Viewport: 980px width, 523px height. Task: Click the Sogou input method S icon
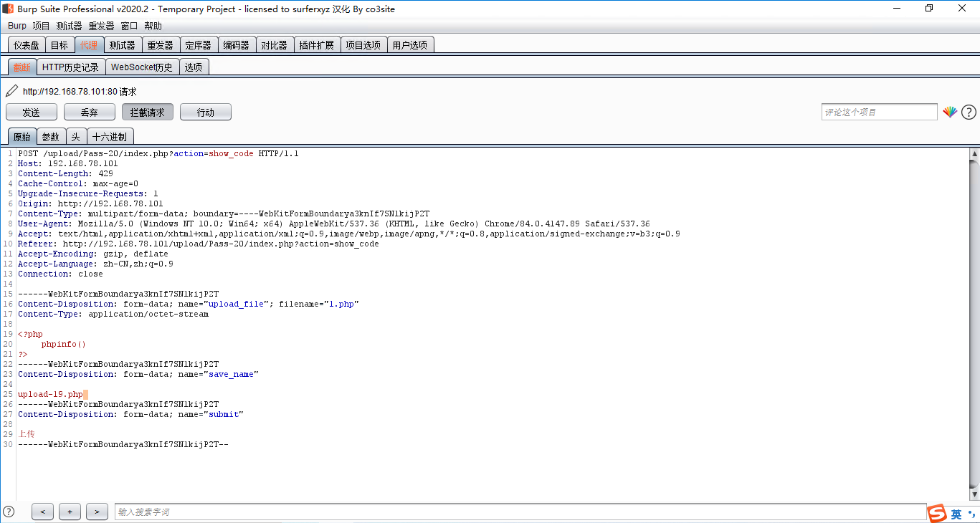coord(936,514)
